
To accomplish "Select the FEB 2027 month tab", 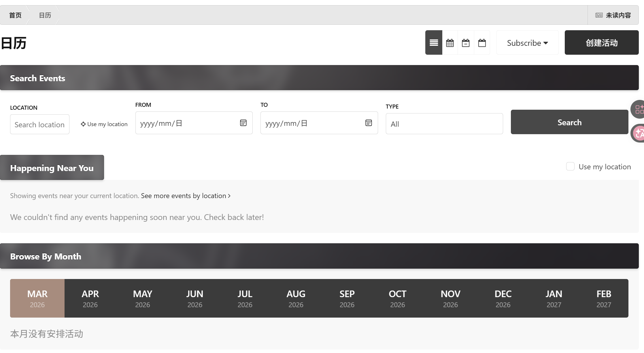I will tap(604, 298).
